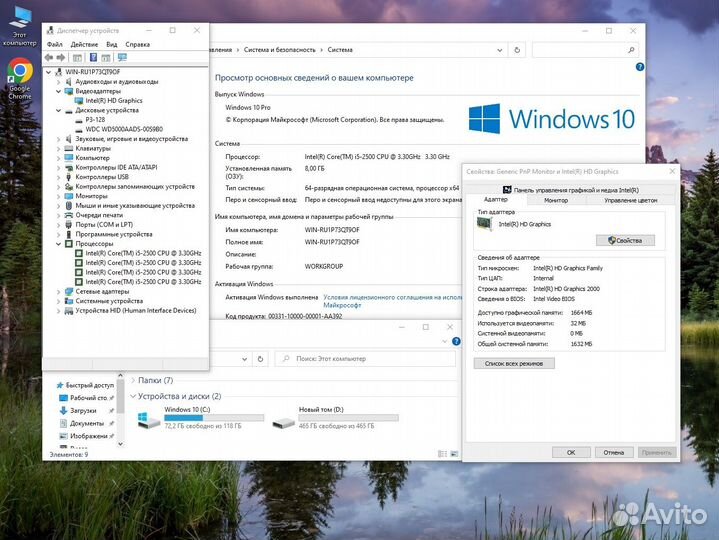719x540 pixels.
Task: Click the details view button in Explorer status bar
Action: pyautogui.click(x=442, y=454)
